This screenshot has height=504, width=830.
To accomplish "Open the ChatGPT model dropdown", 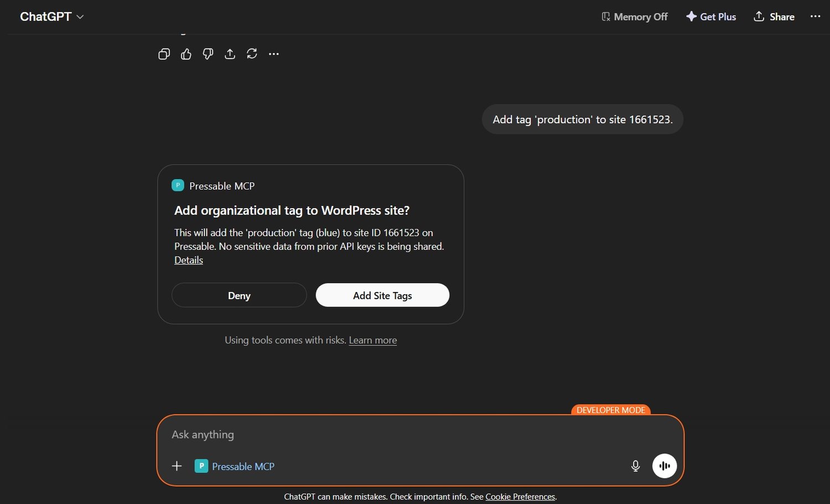I will (x=52, y=17).
